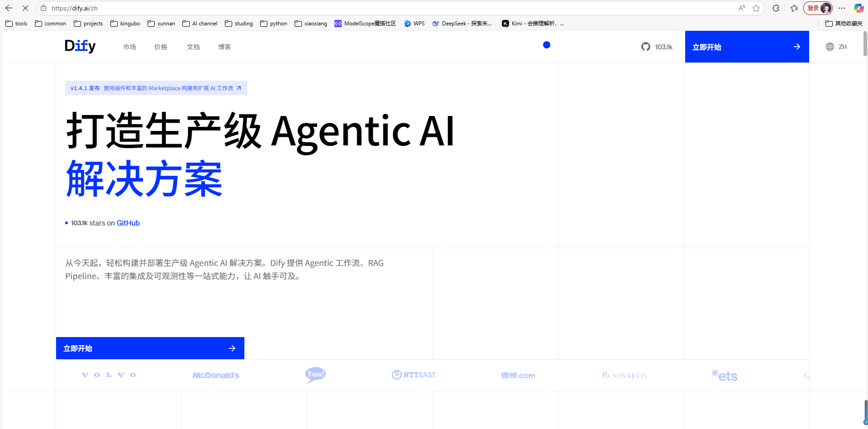Click the Dify logo
This screenshot has height=429, width=868.
[80, 46]
